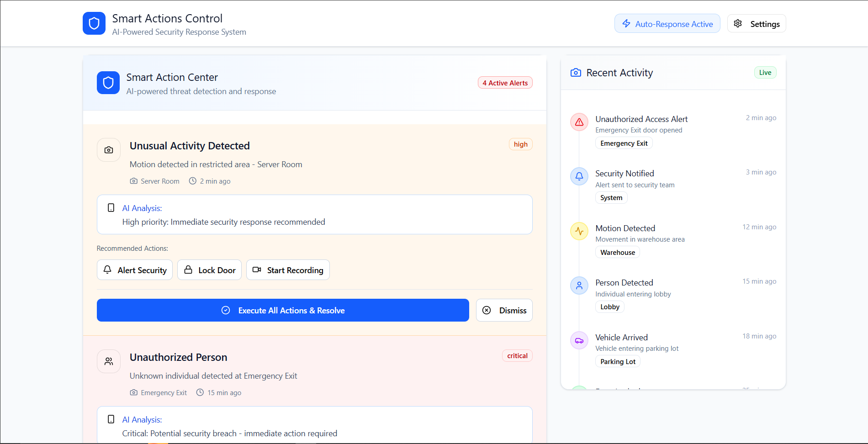
Task: Click the yellow pulse icon for Motion Detected
Action: pyautogui.click(x=579, y=231)
